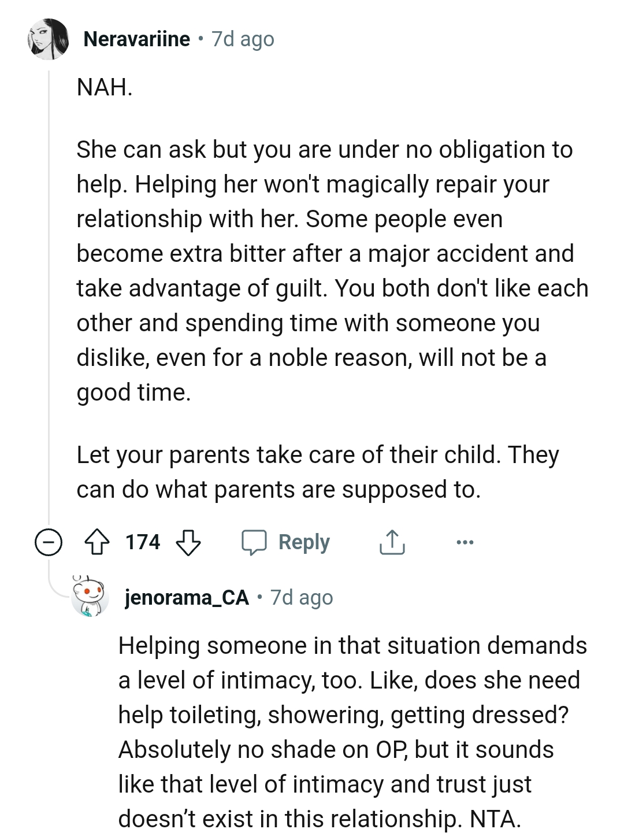Click the Reply text button
Image resolution: width=624 pixels, height=840 pixels.
click(304, 542)
